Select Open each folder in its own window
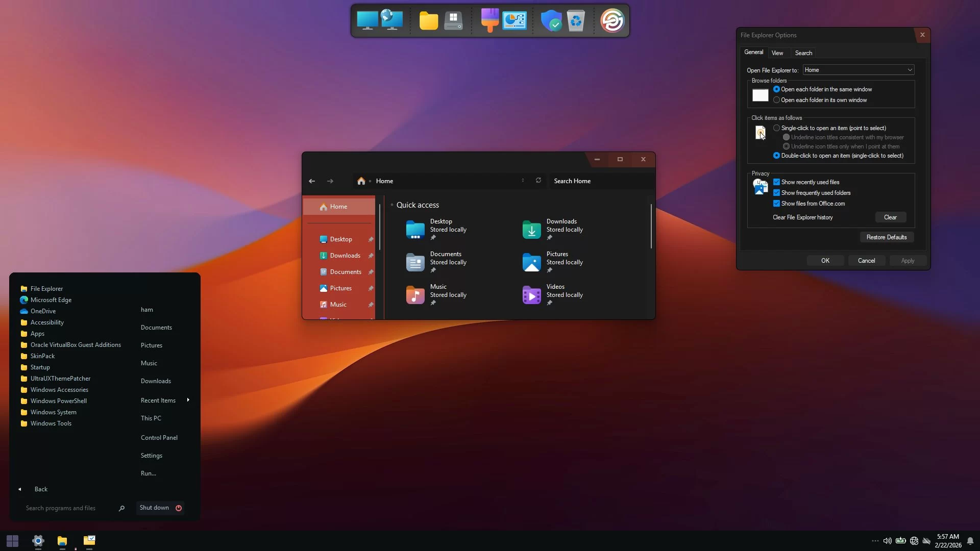Screen dimensions: 980x551 point(776,100)
